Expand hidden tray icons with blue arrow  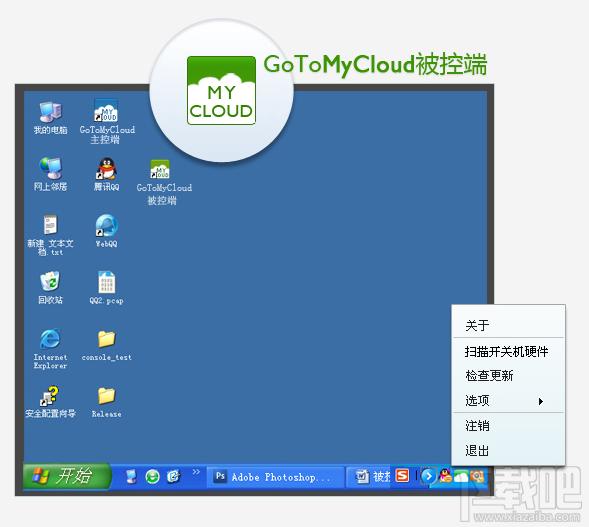(428, 476)
